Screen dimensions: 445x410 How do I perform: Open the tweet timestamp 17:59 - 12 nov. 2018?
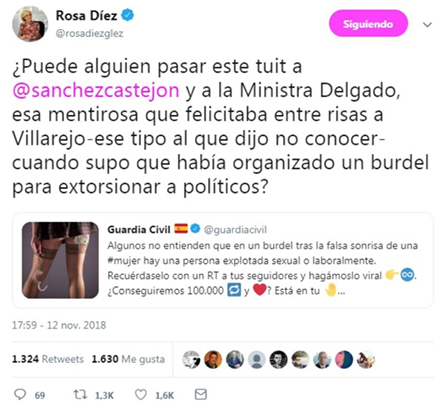pyautogui.click(x=59, y=325)
